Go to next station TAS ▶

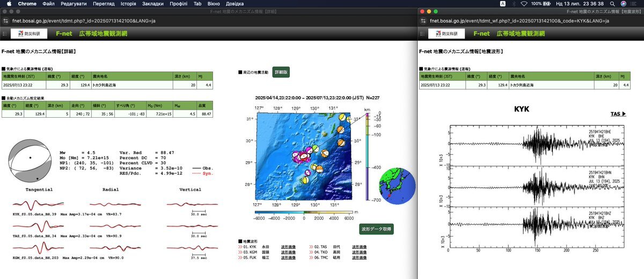[x=618, y=114]
